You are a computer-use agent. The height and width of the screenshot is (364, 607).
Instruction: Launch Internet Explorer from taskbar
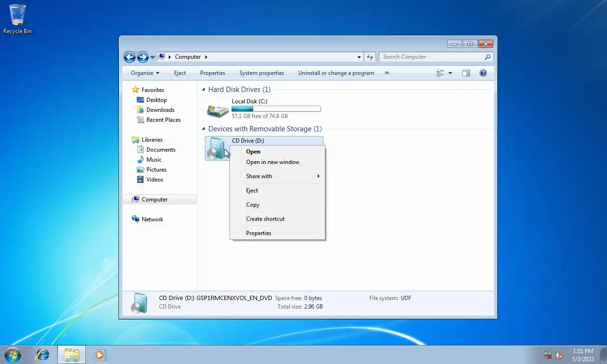[43, 355]
